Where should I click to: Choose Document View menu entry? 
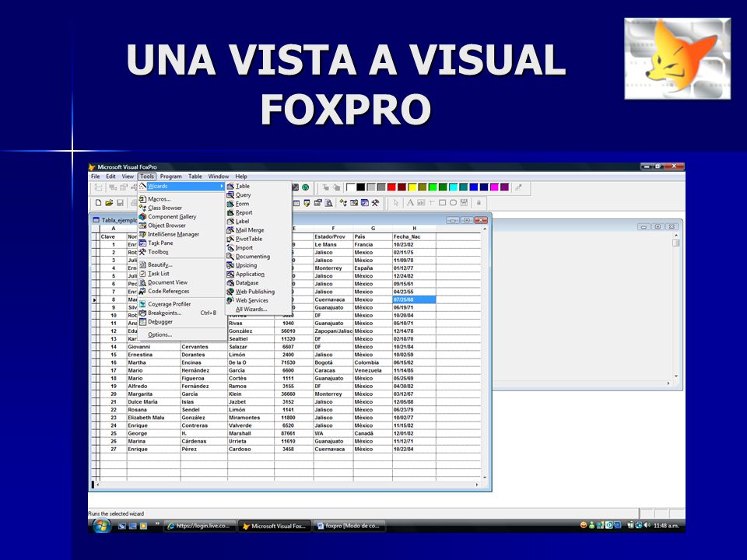point(182,282)
